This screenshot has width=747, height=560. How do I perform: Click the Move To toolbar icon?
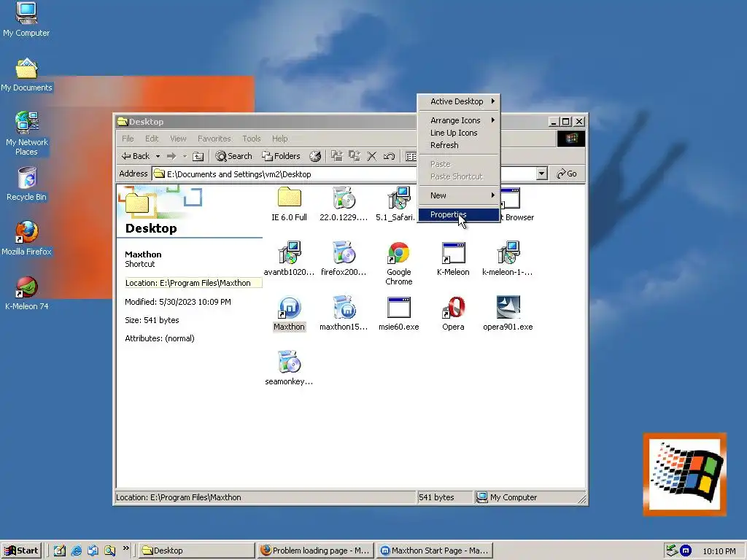pos(337,156)
